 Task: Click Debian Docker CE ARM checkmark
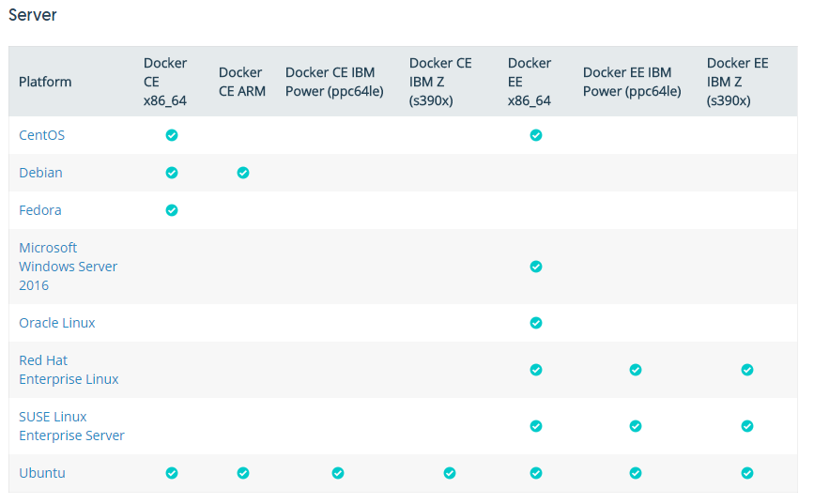click(x=243, y=173)
